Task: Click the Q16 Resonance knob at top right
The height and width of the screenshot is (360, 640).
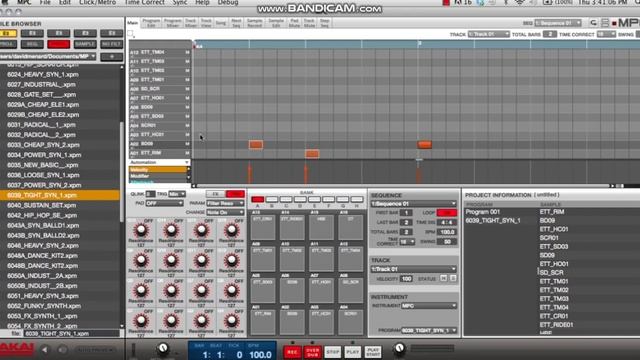Action: (231, 230)
